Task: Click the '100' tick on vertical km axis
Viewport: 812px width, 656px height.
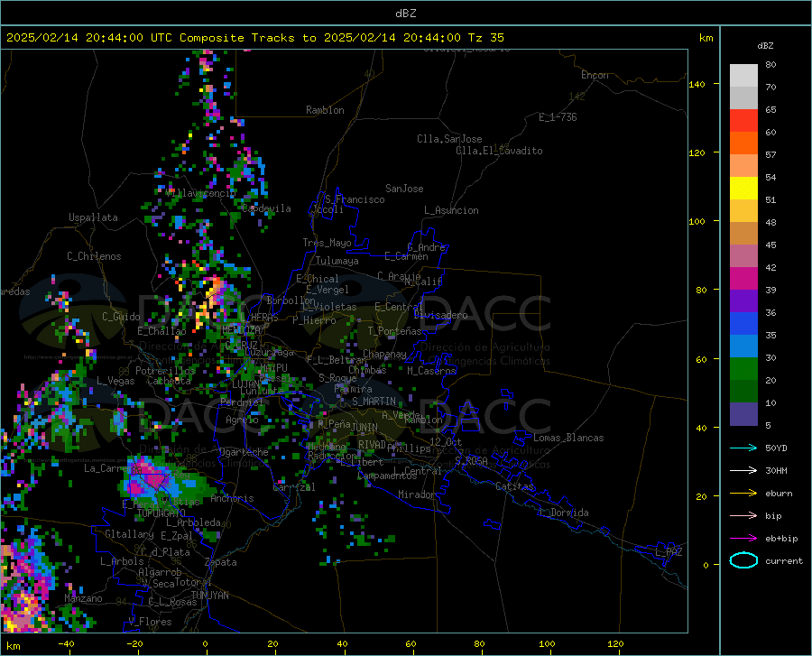Action: pos(697,221)
